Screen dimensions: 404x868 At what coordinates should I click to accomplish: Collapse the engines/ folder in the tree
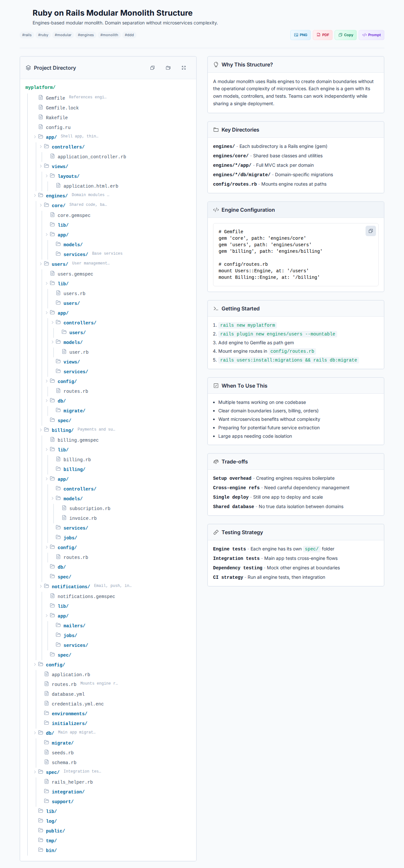(35, 195)
